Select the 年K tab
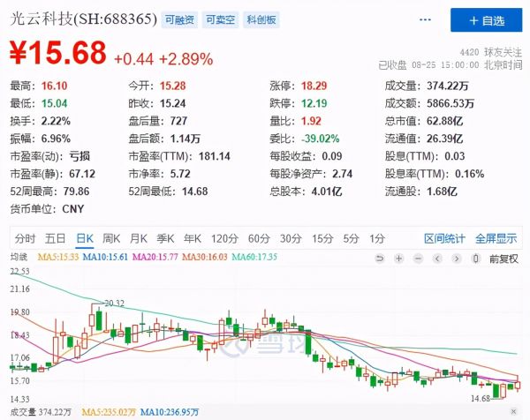Image resolution: width=530 pixels, height=420 pixels. pos(193,239)
